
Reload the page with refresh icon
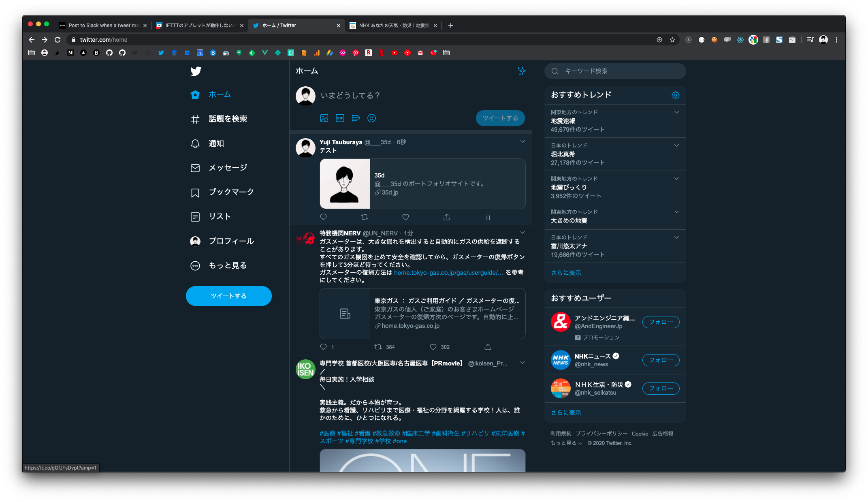[58, 40]
